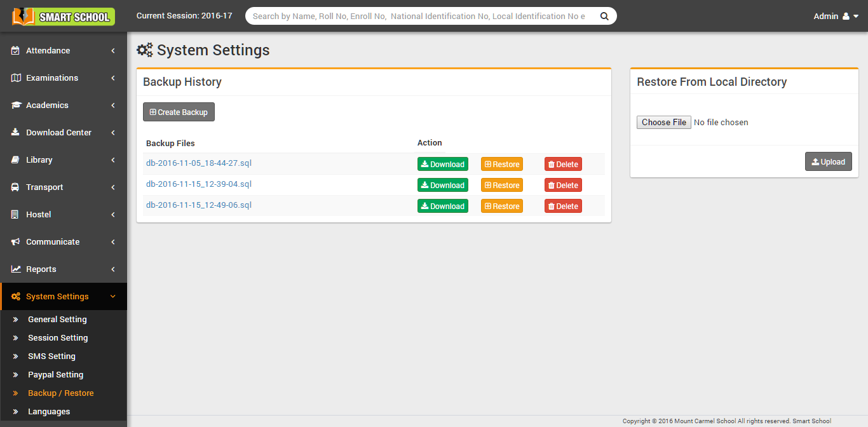Click the Reports chart icon

pyautogui.click(x=15, y=269)
